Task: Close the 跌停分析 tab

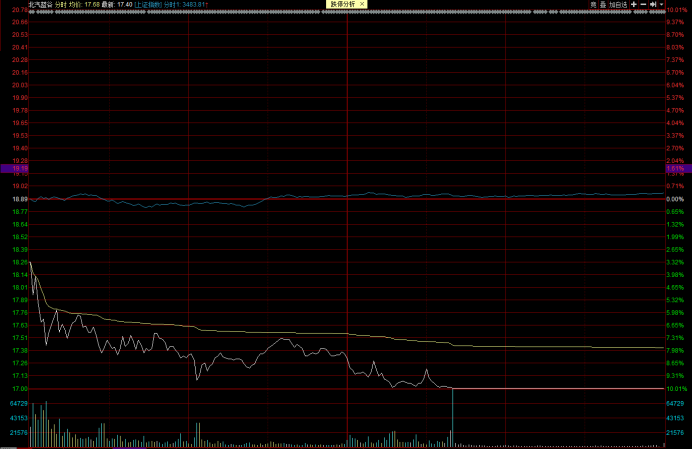Action: (364, 4)
